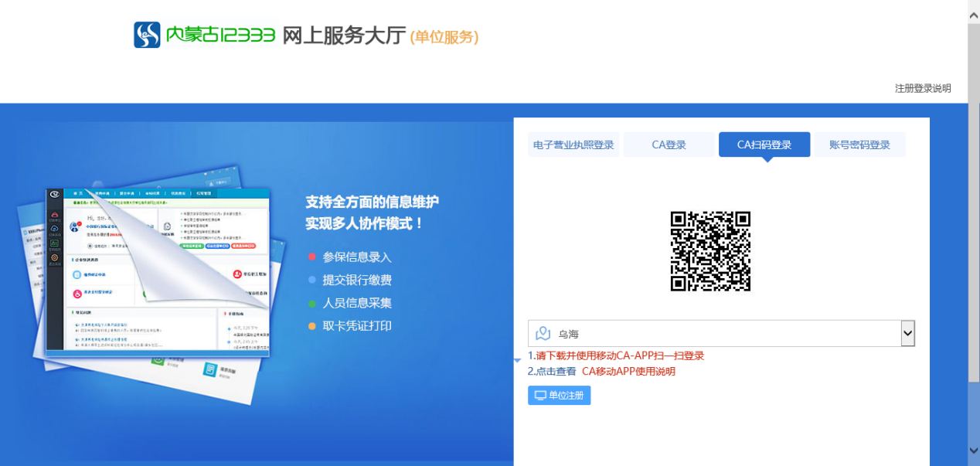Click the 参保信息录入 text
This screenshot has height=466, width=980.
click(x=357, y=257)
